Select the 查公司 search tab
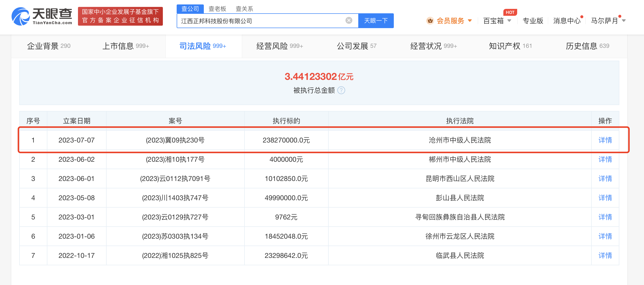644x285 pixels. (190, 9)
